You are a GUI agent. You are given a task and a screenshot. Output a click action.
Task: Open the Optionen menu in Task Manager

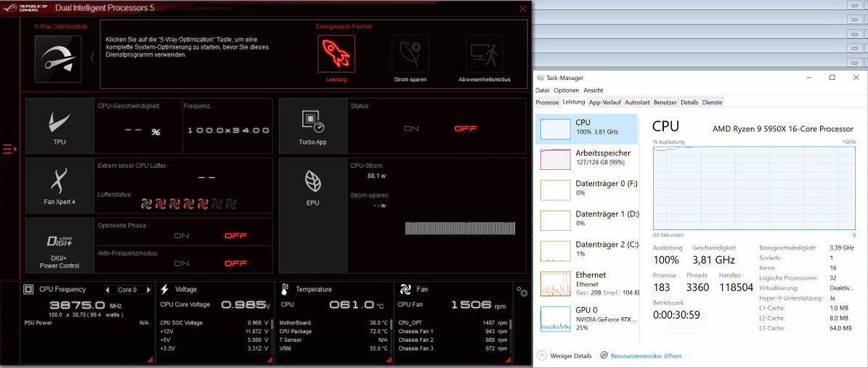point(567,90)
